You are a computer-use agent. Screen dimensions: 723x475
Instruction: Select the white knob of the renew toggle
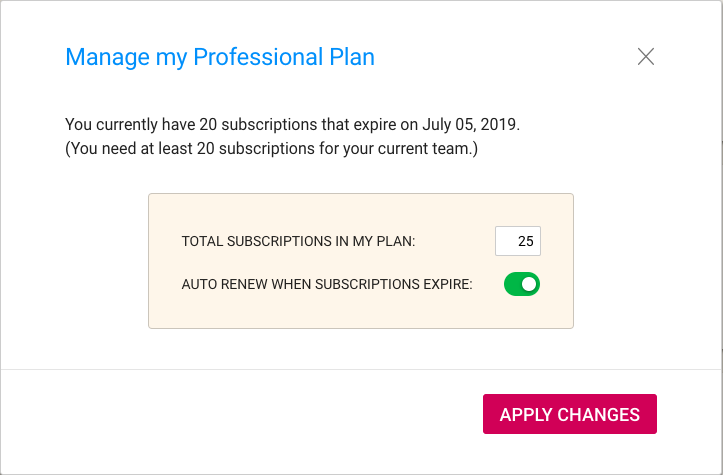coord(529,284)
